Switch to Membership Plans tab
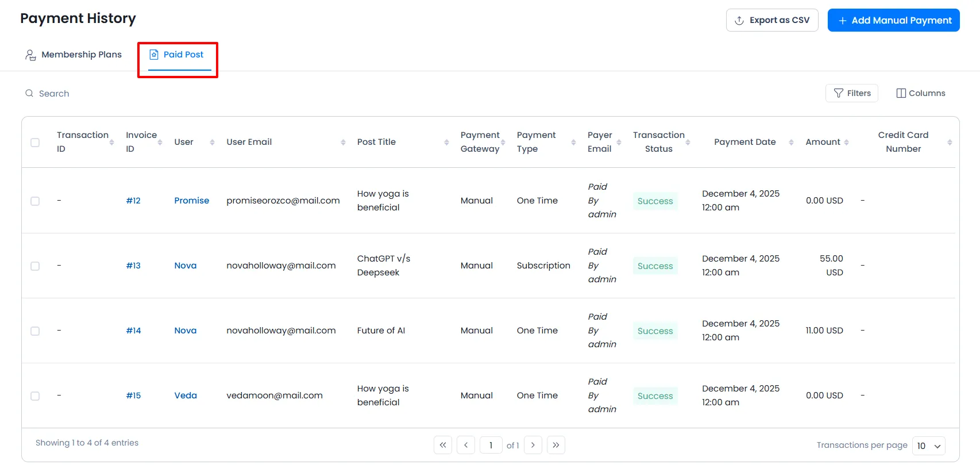The height and width of the screenshot is (476, 980). click(73, 55)
